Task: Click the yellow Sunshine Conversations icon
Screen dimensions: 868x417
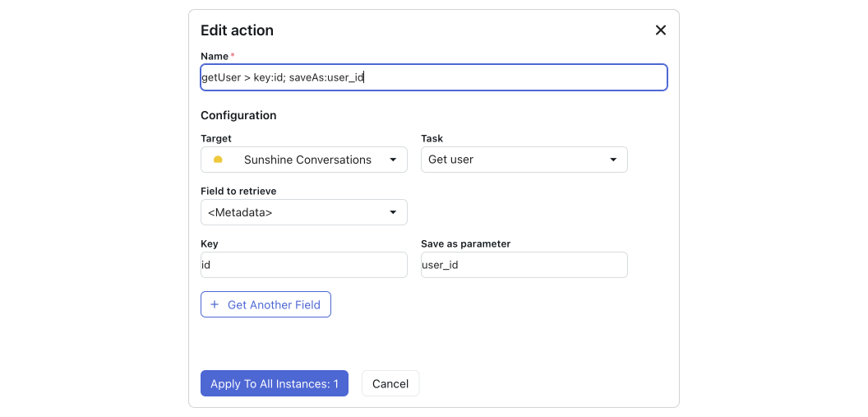Action: [218, 160]
